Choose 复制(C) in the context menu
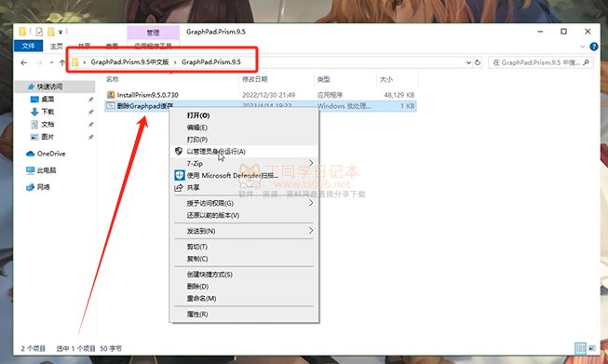Screen dimensions: 608x364 [244, 259]
